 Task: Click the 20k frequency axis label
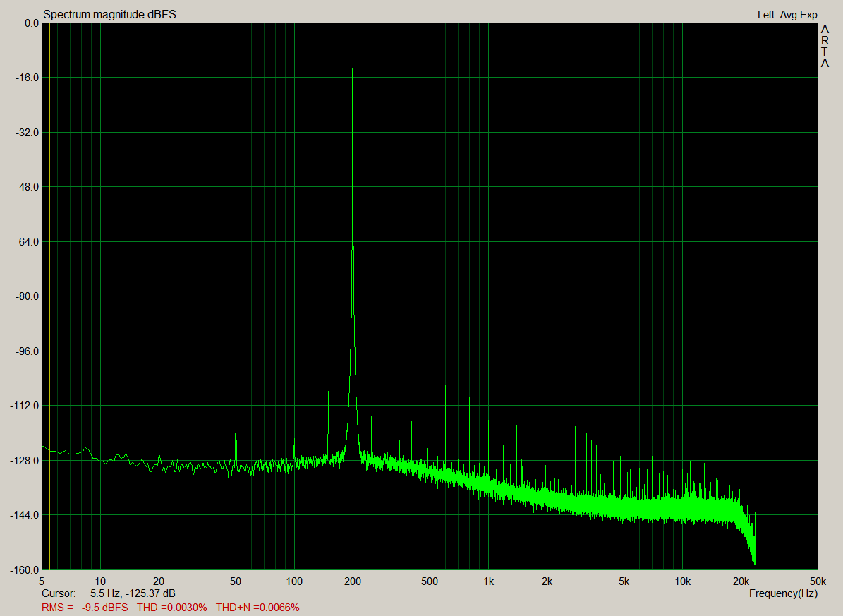[x=741, y=581]
